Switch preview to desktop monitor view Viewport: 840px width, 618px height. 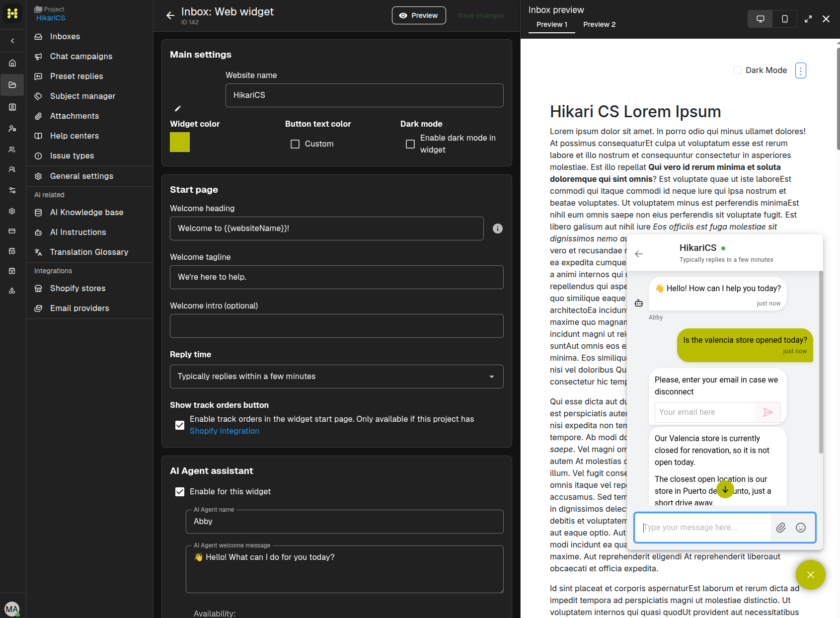(x=760, y=19)
